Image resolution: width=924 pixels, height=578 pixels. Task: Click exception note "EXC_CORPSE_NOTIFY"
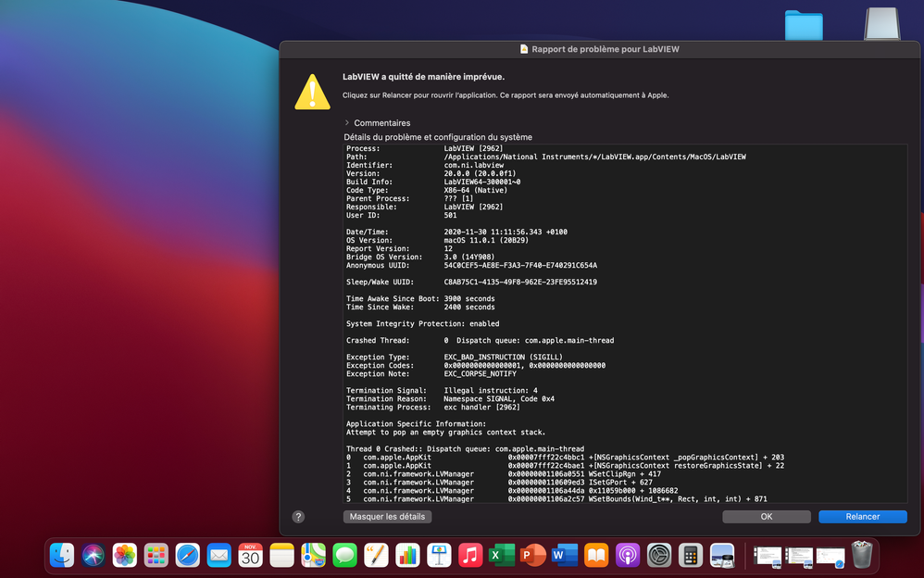480,373
